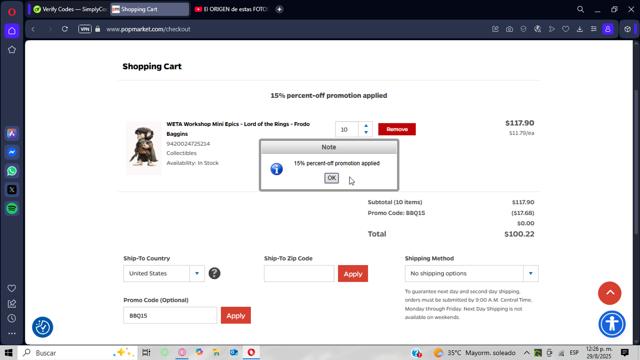Decrease item quantity with down arrow
Screen dimensions: 640x360
click(x=366, y=132)
